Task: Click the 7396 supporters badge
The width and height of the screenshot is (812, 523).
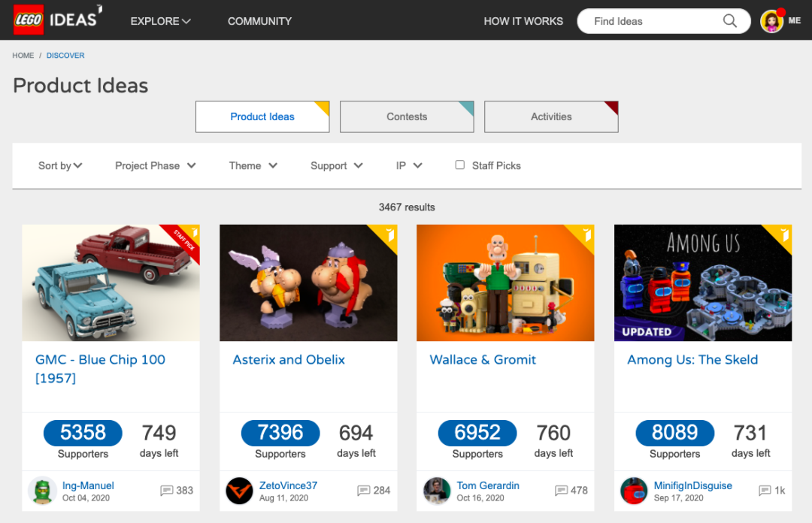Action: pos(280,433)
